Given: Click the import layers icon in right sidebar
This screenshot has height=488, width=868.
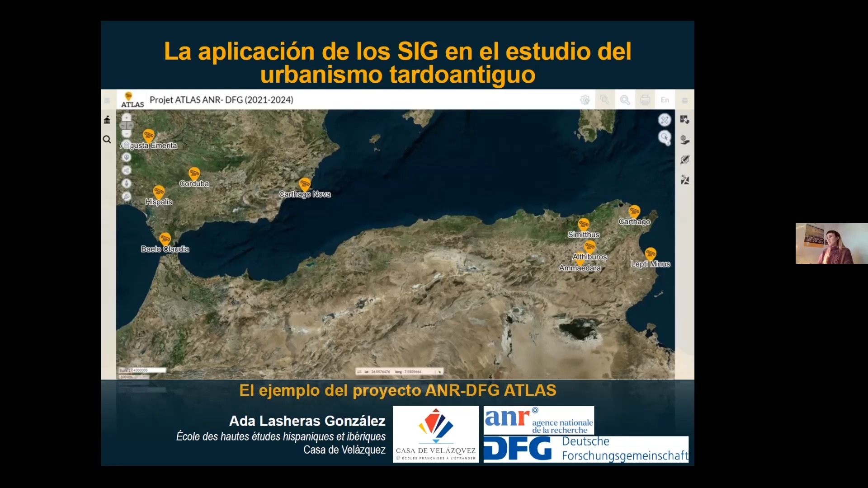Looking at the screenshot, I should 684,120.
